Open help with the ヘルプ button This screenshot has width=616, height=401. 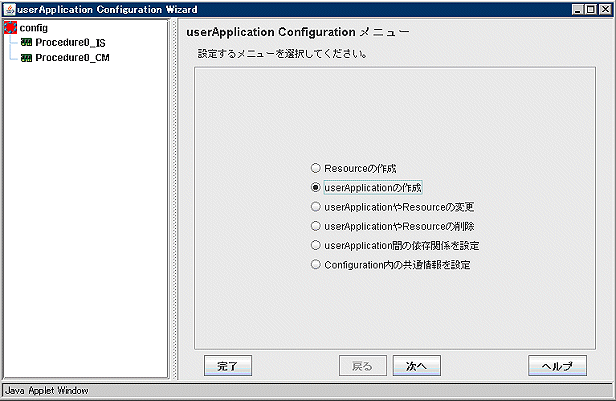pos(557,366)
